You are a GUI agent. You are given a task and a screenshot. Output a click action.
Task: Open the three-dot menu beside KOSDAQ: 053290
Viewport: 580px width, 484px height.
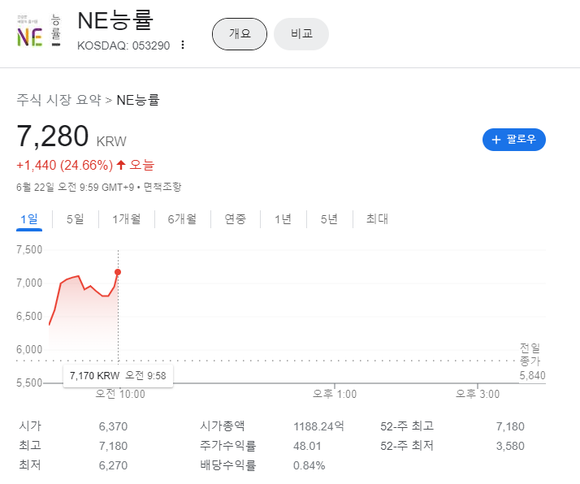[x=183, y=45]
